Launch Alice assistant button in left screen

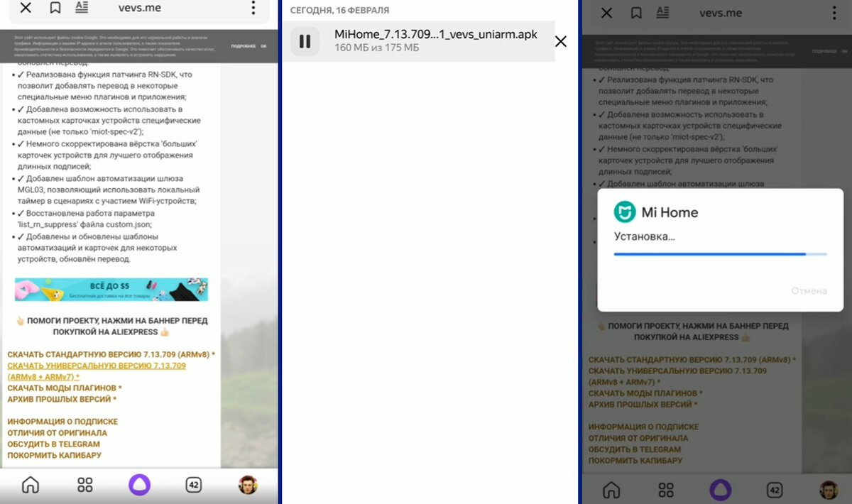[139, 486]
